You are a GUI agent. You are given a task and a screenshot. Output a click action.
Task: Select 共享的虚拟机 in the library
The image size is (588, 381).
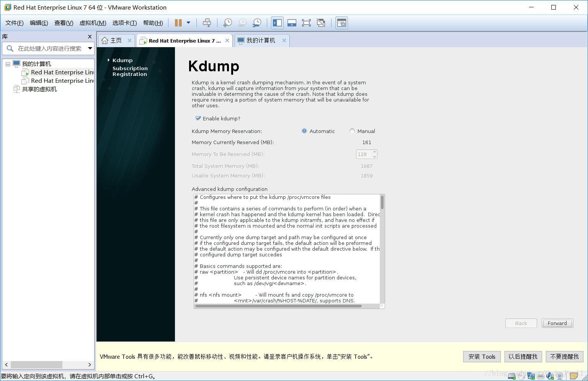coord(35,89)
